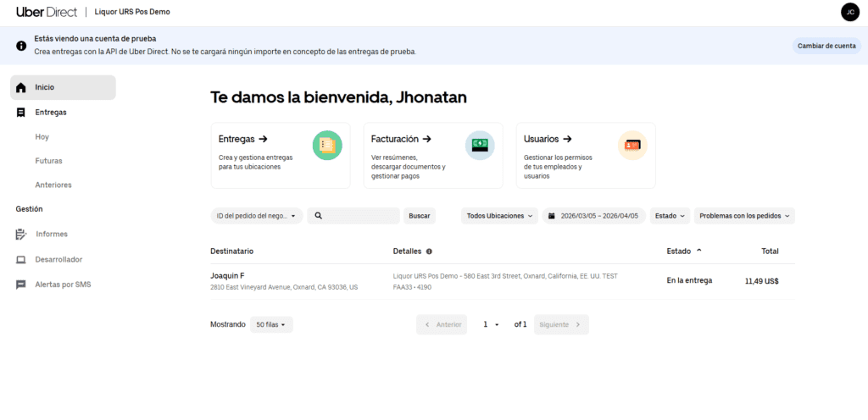Click the FAA33 • 4190 detail text
Viewport: 868px width, 420px height.
[412, 288]
